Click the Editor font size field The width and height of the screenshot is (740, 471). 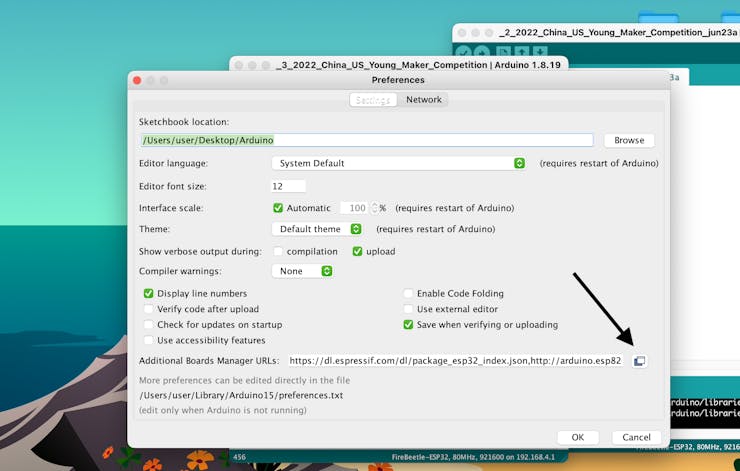pos(288,186)
